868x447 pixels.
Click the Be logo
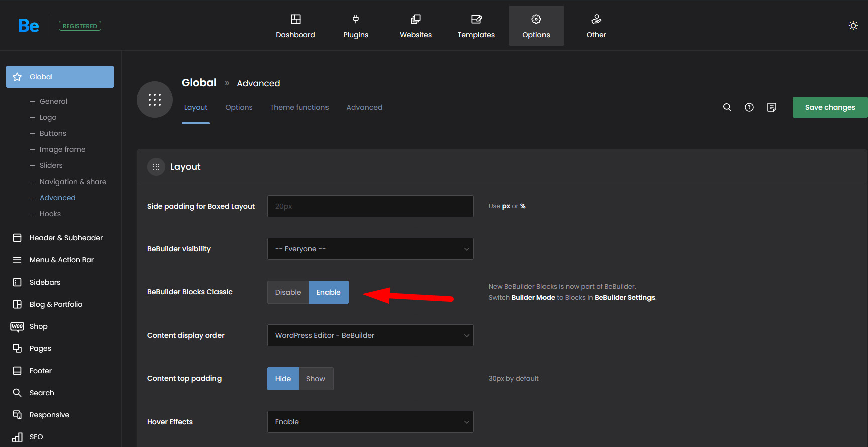click(x=28, y=26)
